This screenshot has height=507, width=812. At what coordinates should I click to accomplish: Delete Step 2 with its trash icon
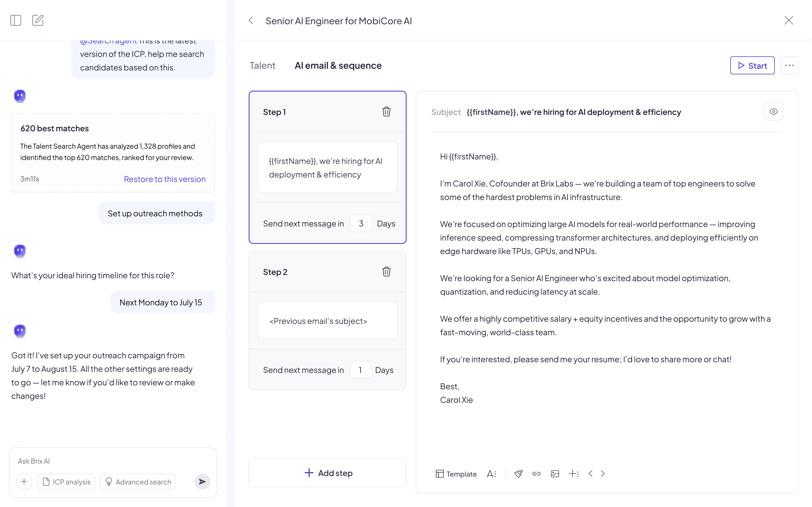pyautogui.click(x=386, y=272)
